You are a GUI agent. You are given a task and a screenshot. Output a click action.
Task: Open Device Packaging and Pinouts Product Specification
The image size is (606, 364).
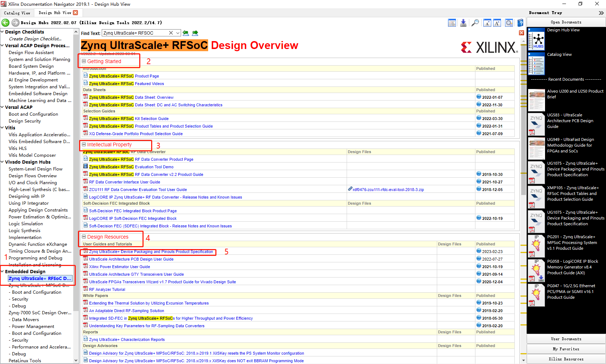click(151, 252)
